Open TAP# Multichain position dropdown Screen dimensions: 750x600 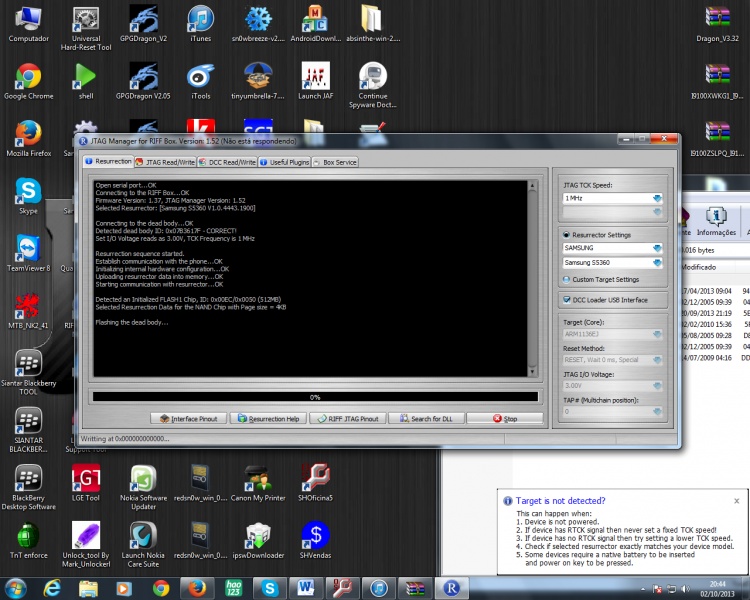point(612,411)
